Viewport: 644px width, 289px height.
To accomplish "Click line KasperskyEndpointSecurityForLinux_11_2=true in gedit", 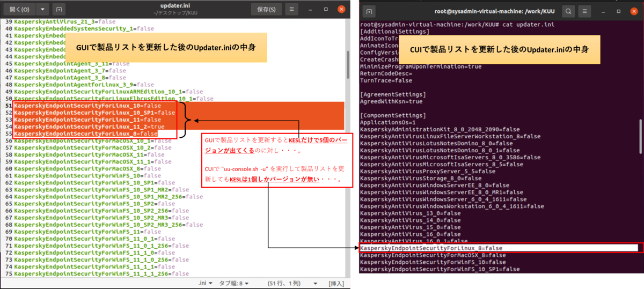I will point(89,127).
